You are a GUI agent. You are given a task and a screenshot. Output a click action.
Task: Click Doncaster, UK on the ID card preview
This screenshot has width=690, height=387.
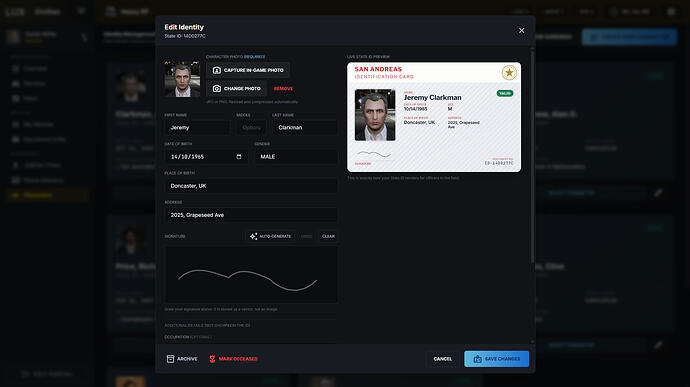click(x=419, y=122)
